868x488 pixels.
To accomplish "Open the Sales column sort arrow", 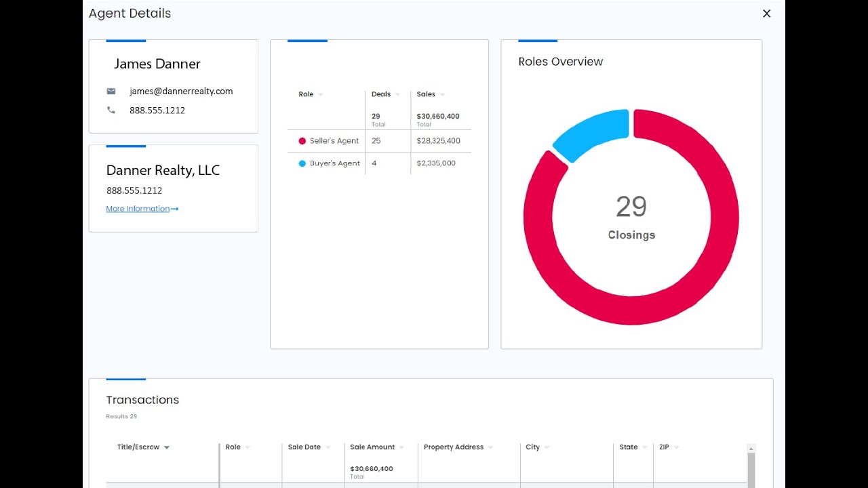I will pyautogui.click(x=442, y=95).
